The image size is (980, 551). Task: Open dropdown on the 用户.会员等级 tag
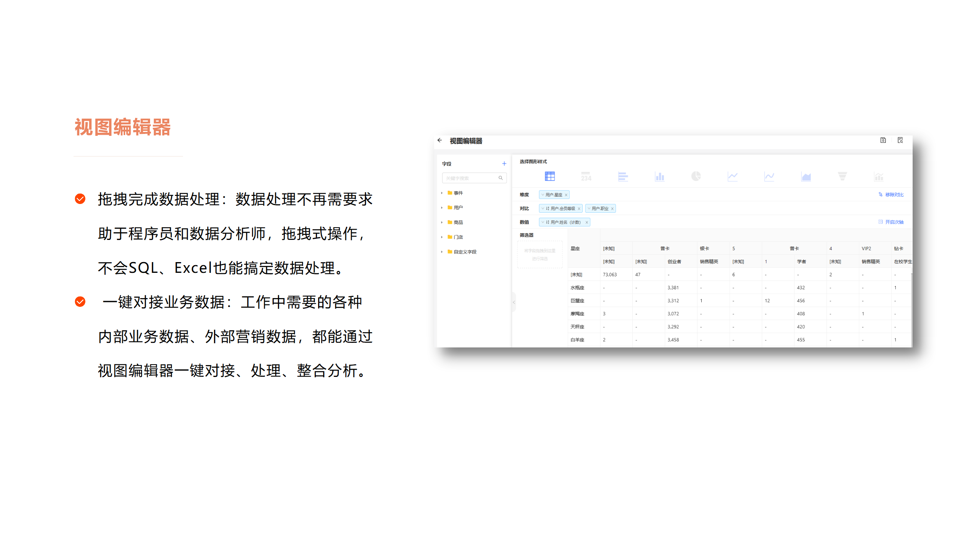point(542,209)
